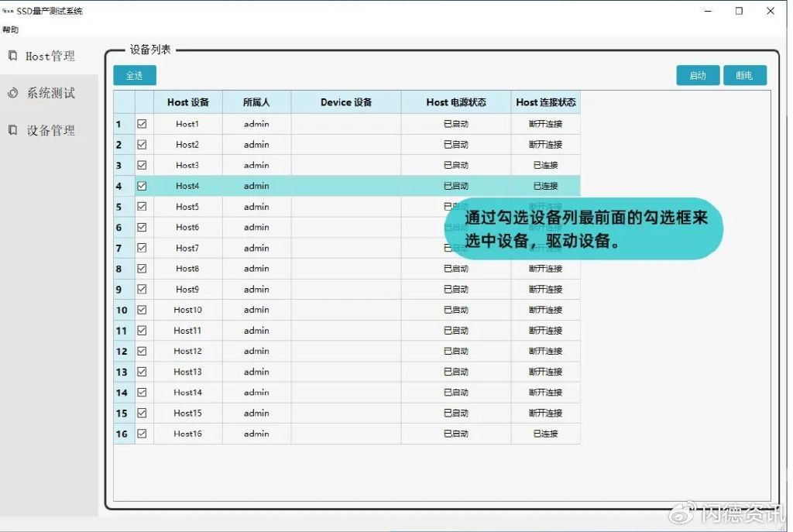Click the Host 设备 column header
Screen dimensions: 793x532
pyautogui.click(x=187, y=102)
